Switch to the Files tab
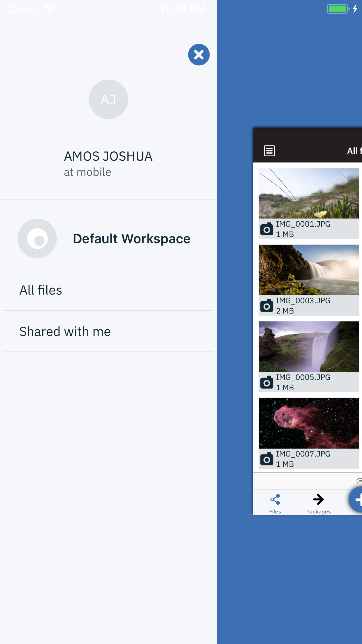The width and height of the screenshot is (362, 644). [275, 503]
